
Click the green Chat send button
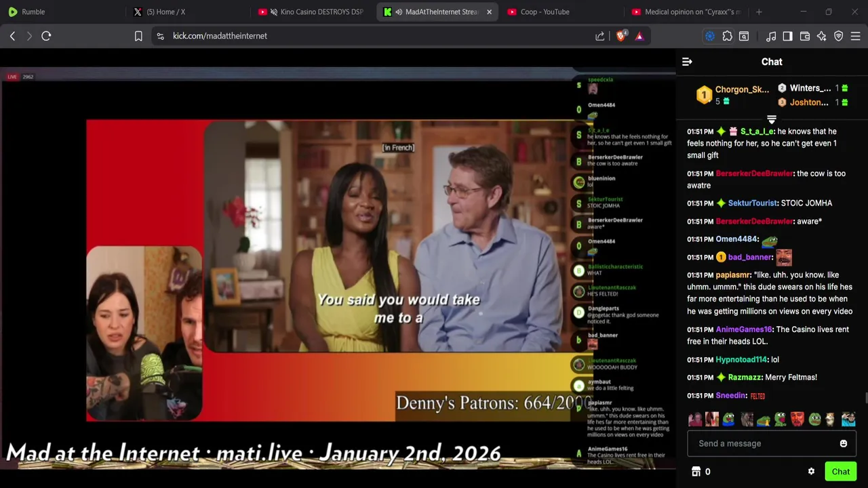point(841,472)
